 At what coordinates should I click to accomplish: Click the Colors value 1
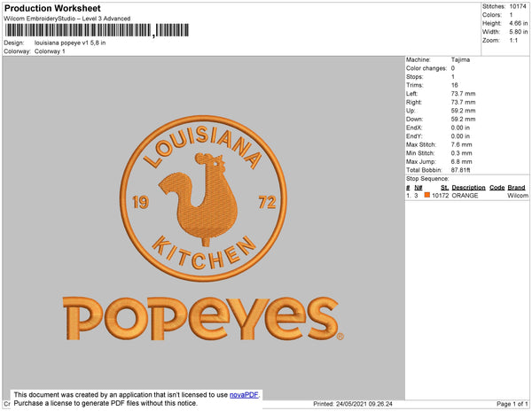tap(511, 15)
